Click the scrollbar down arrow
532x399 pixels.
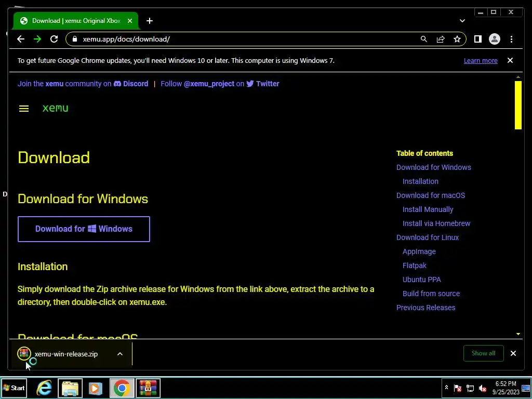pos(518,334)
